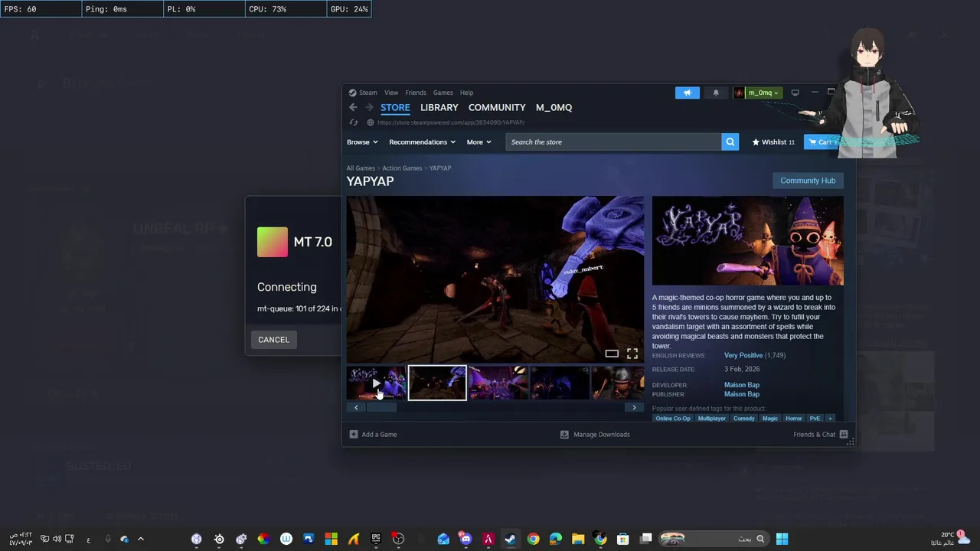Open the Steam announcements megaphone button
Image resolution: width=980 pixels, height=551 pixels.
[x=688, y=93]
